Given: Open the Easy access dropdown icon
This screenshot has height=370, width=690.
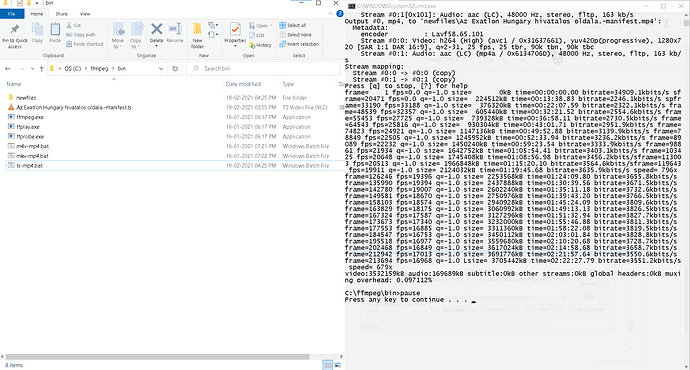Looking at the screenshot, I should (213, 35).
